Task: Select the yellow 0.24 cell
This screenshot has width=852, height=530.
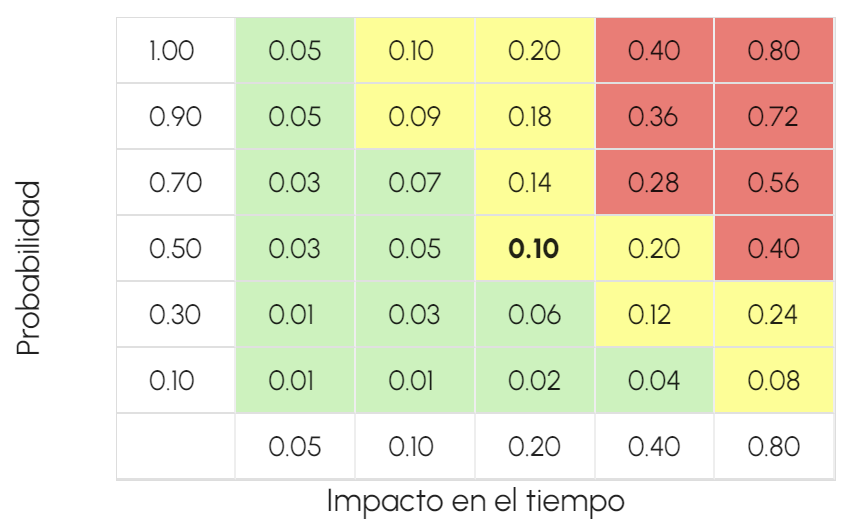Action: 773,315
